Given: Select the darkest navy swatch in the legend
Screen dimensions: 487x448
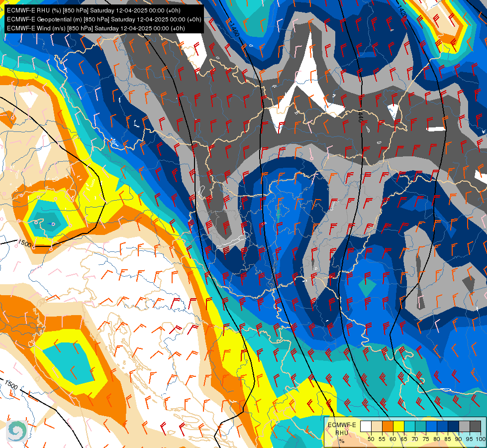Looking at the screenshot, I should (454, 426).
